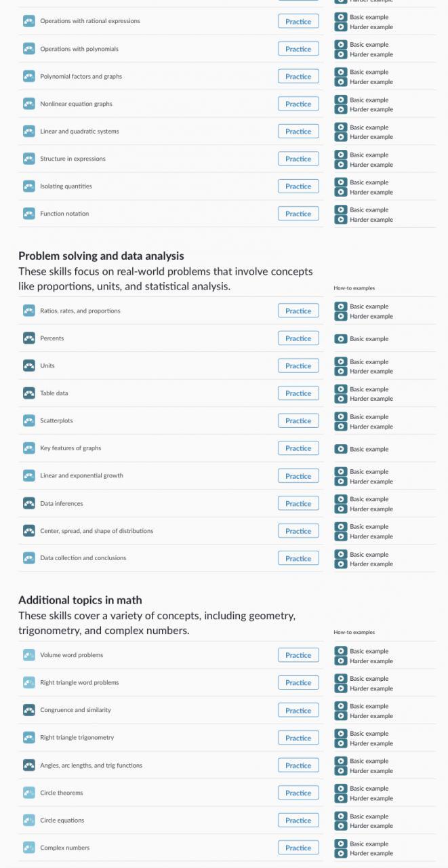448x868 pixels.
Task: Click play icon for Scatterplots' Harder example
Action: pyautogui.click(x=341, y=427)
